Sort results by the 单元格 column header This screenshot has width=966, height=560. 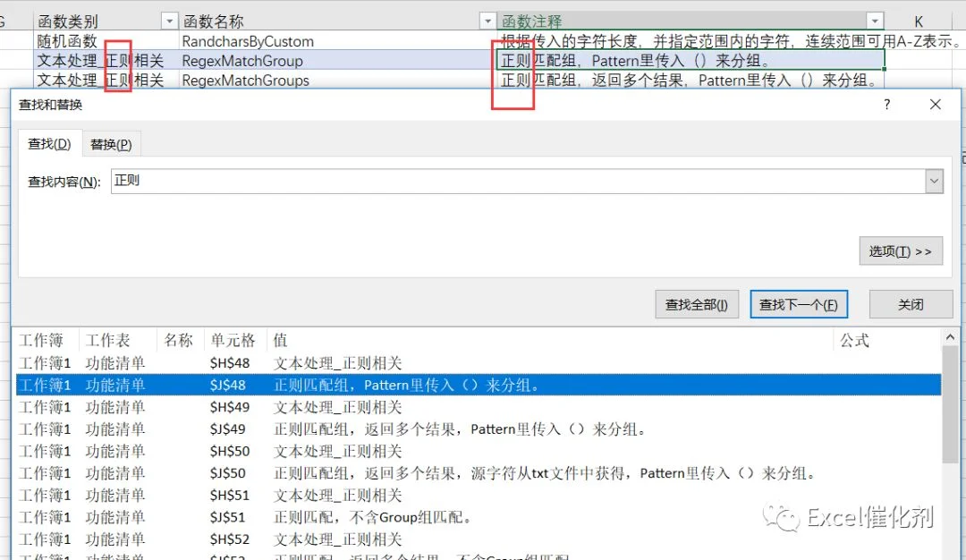[x=236, y=340]
